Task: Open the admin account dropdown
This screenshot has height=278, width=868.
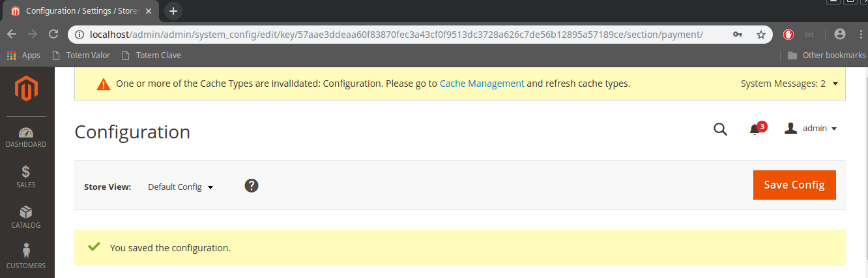Action: (811, 129)
